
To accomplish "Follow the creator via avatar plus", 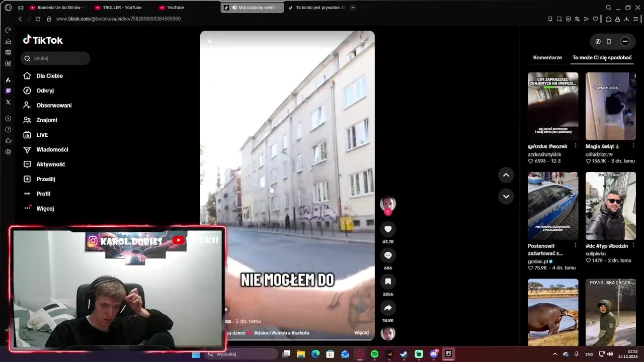I will (x=388, y=212).
